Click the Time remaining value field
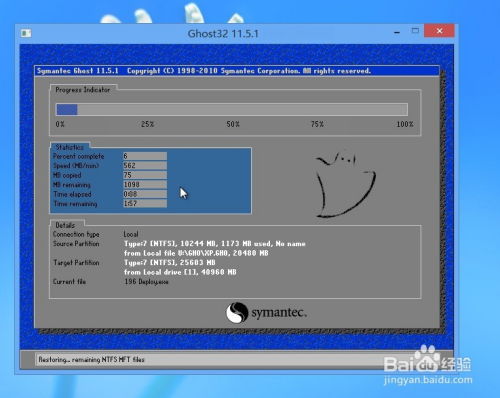This screenshot has height=398, width=500. [x=145, y=203]
